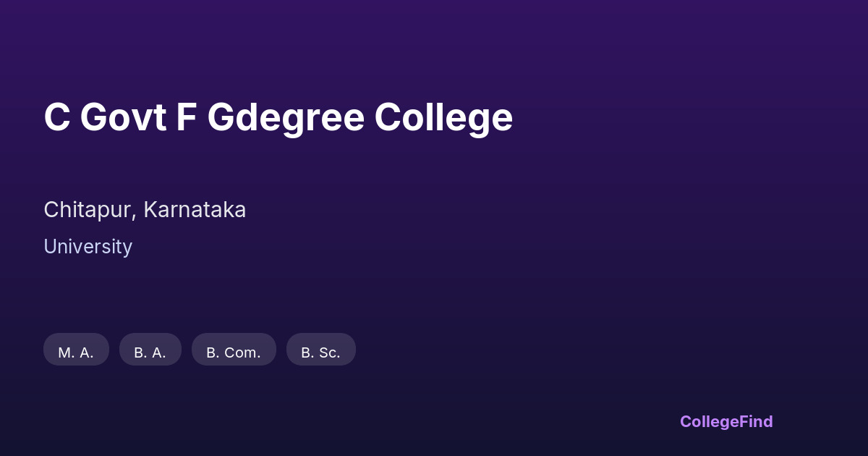Choose the B. Com. degree pill

(x=234, y=350)
